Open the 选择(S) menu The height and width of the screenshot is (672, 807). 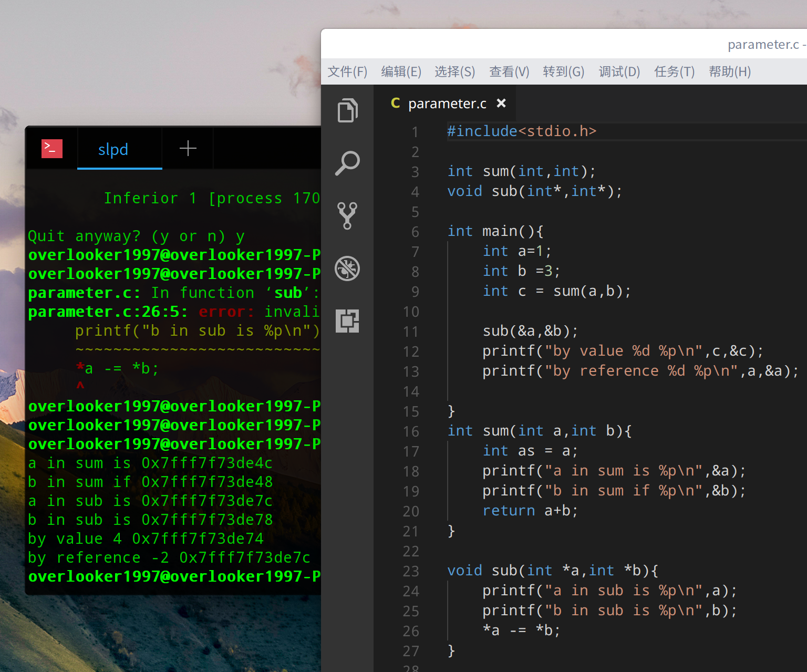[x=454, y=71]
